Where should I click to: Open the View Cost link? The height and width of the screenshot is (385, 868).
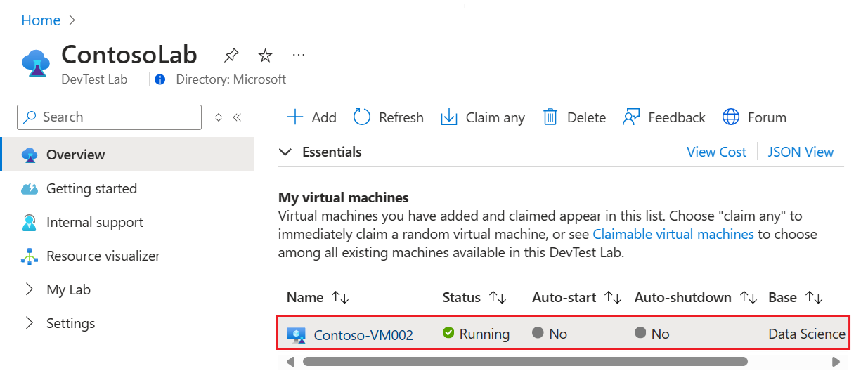716,152
